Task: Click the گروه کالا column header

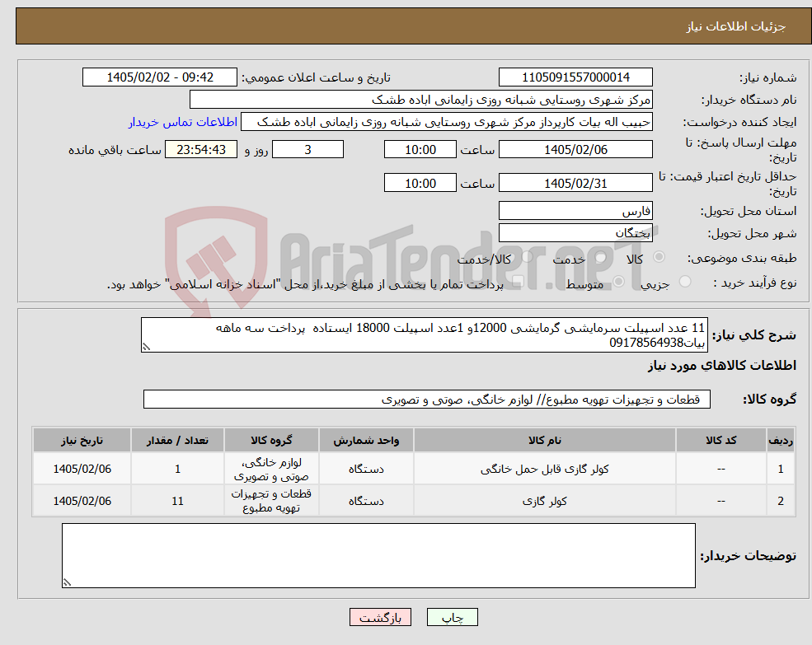Action: point(271,441)
